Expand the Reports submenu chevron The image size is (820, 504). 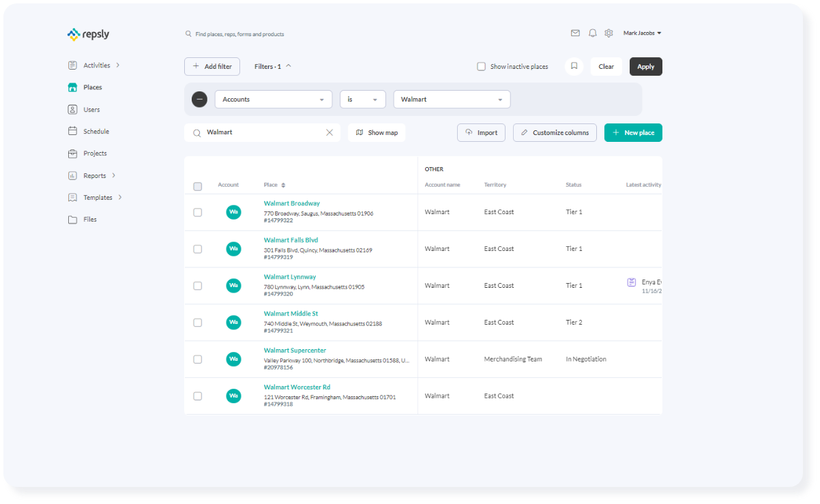coord(114,175)
